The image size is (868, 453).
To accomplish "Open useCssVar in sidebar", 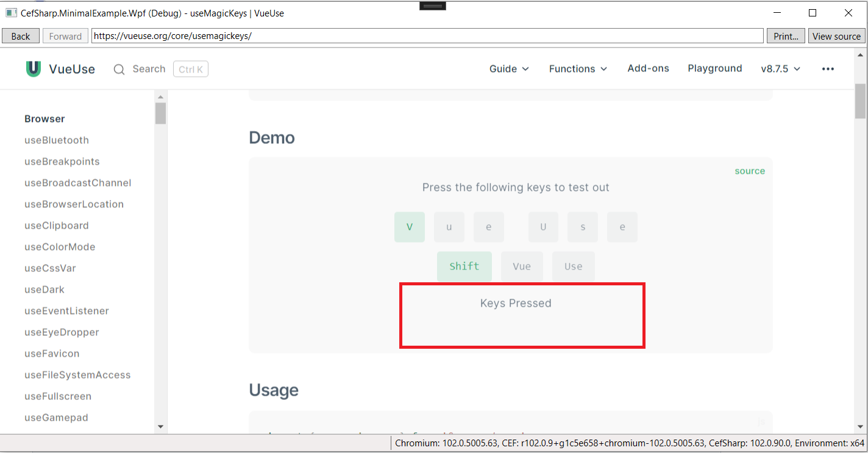I will tap(50, 268).
